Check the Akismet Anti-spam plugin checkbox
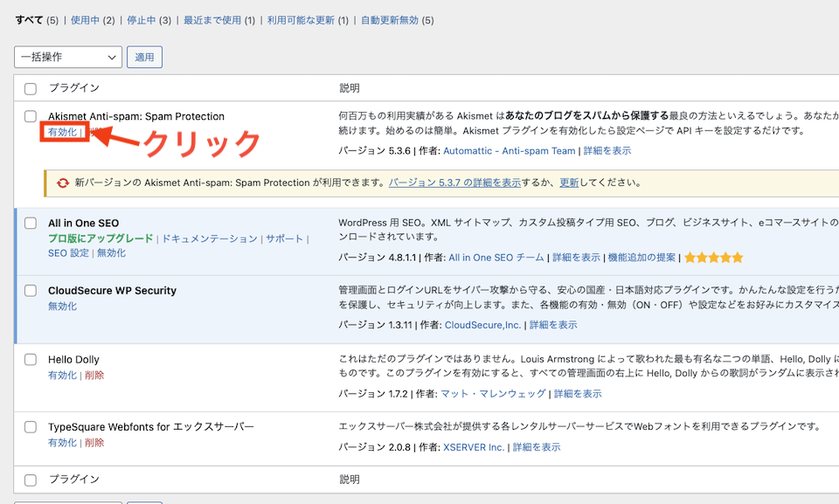 pyautogui.click(x=31, y=117)
